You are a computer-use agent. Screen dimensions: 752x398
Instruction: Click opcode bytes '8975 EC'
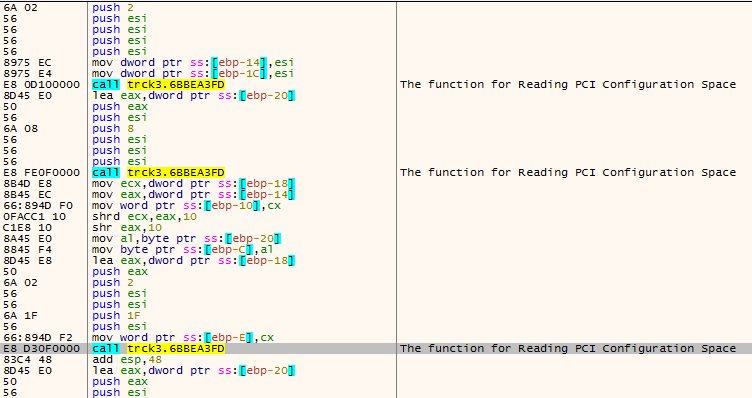27,62
